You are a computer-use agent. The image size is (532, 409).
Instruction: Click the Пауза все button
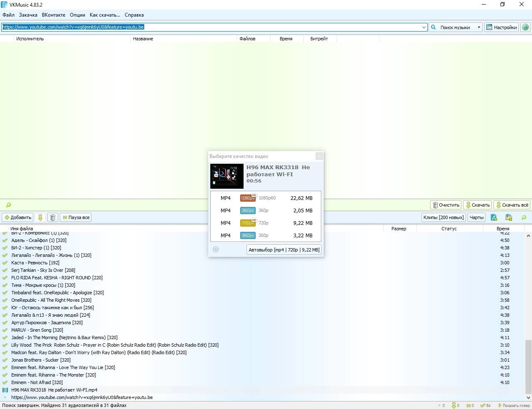pyautogui.click(x=76, y=217)
